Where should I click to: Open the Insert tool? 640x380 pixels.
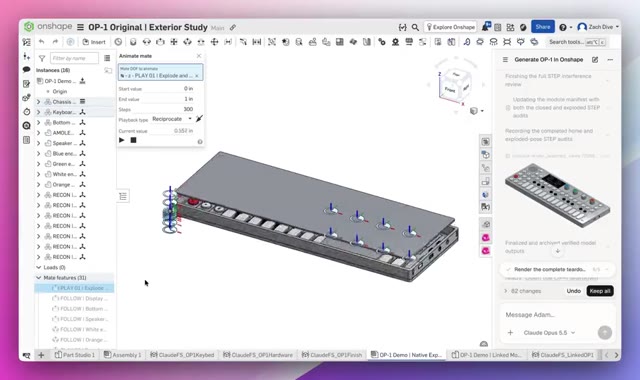click(x=94, y=42)
